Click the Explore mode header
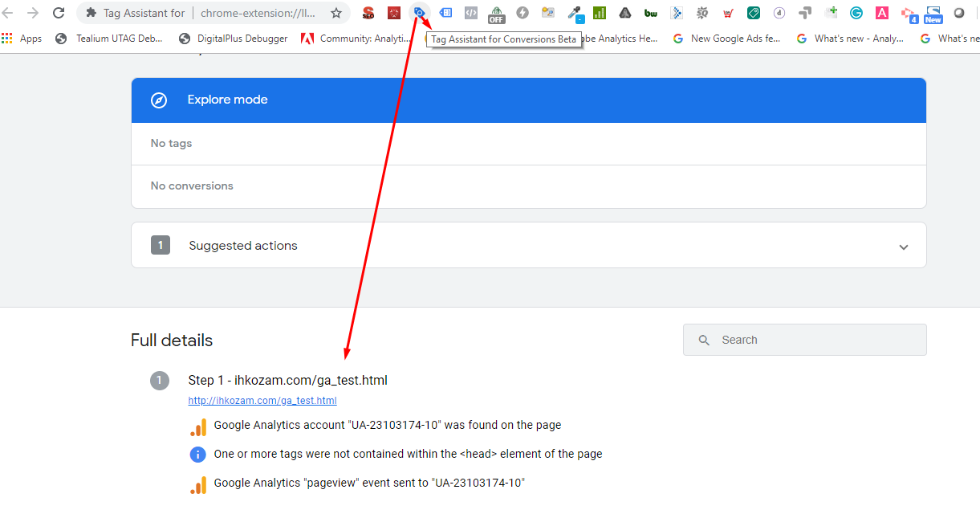Image resolution: width=980 pixels, height=510 pixels. point(529,100)
